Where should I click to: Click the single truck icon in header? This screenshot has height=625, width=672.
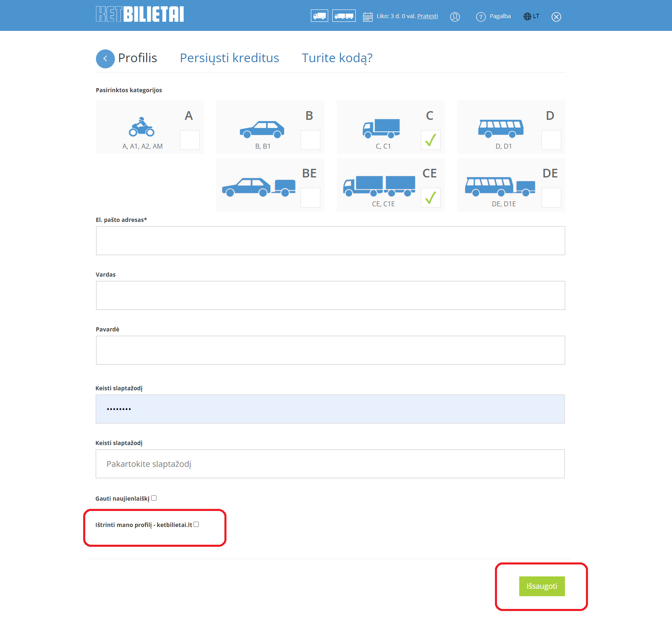[x=319, y=16]
